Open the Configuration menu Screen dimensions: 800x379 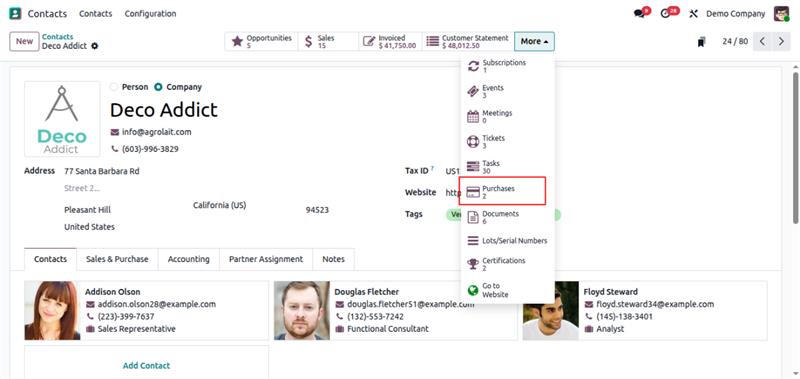tap(151, 14)
